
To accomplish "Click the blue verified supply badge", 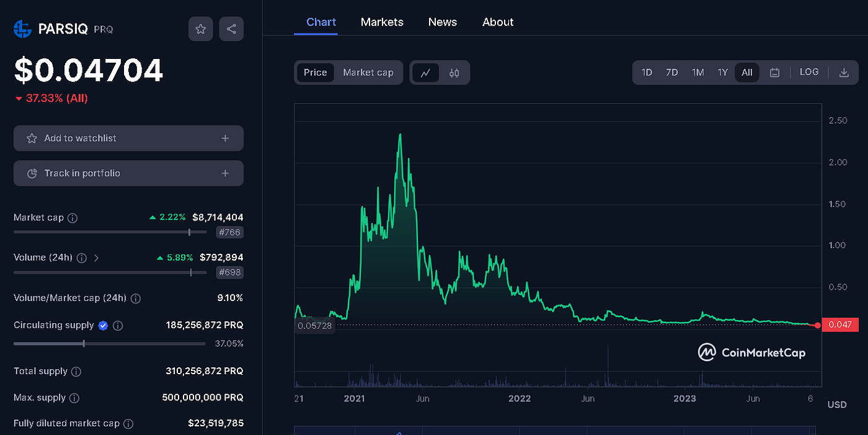I will 104,325.
